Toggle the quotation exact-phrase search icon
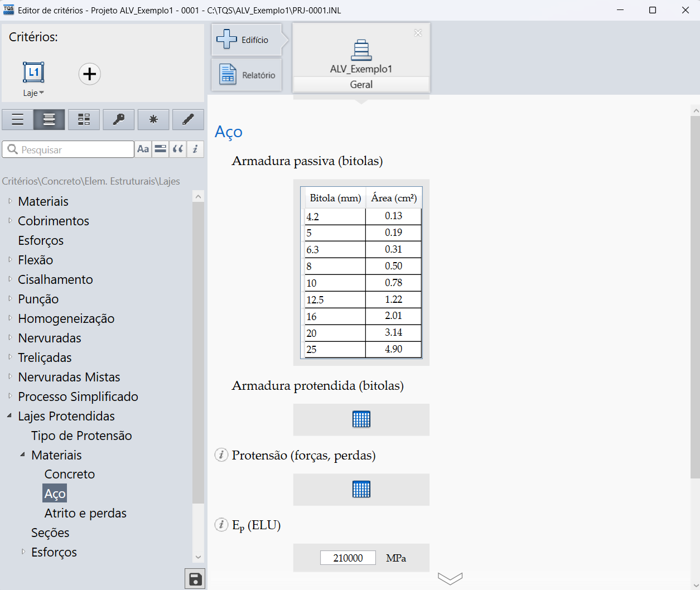Screen dimensions: 700x590 (178, 149)
